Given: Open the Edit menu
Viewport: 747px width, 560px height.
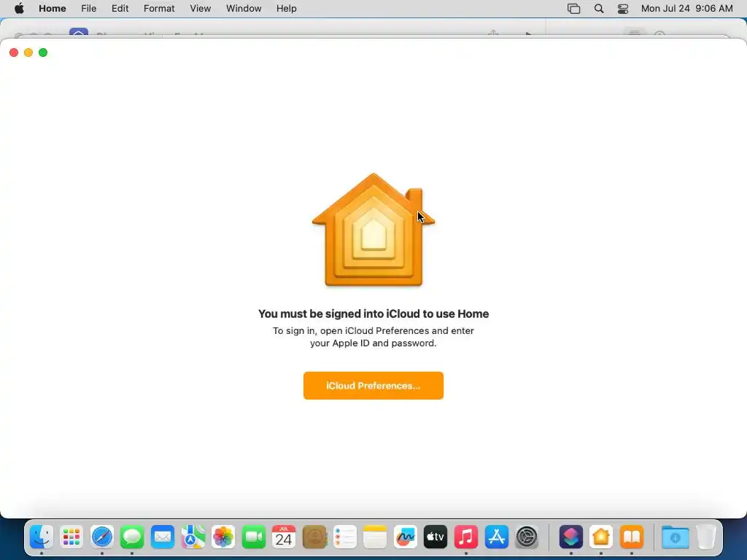Looking at the screenshot, I should [x=120, y=9].
